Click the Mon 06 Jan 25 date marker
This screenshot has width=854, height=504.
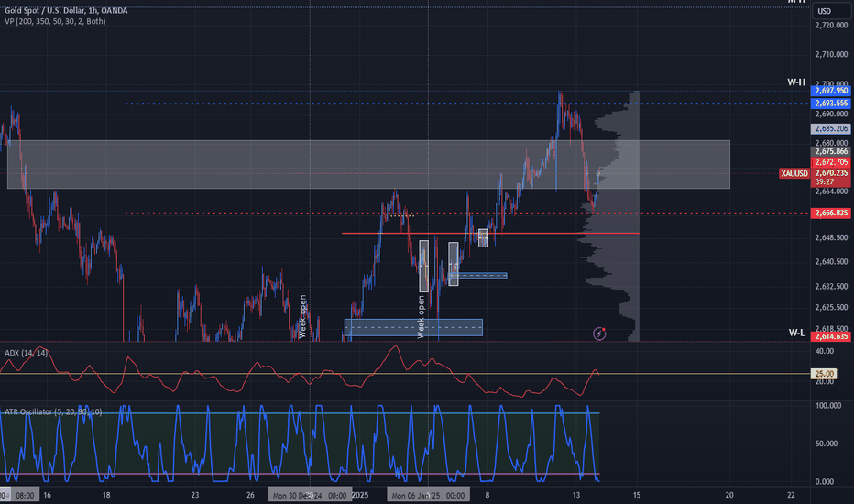[x=428, y=495]
